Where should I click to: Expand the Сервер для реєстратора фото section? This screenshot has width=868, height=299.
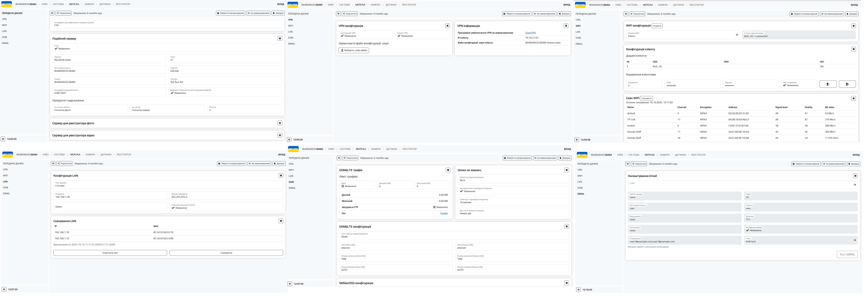280,123
